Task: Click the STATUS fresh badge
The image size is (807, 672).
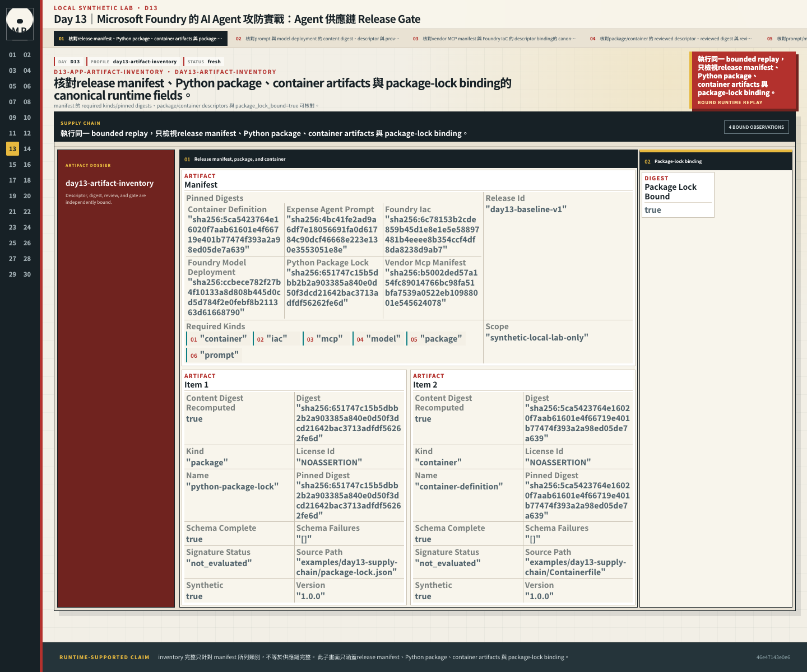Action: (x=204, y=62)
